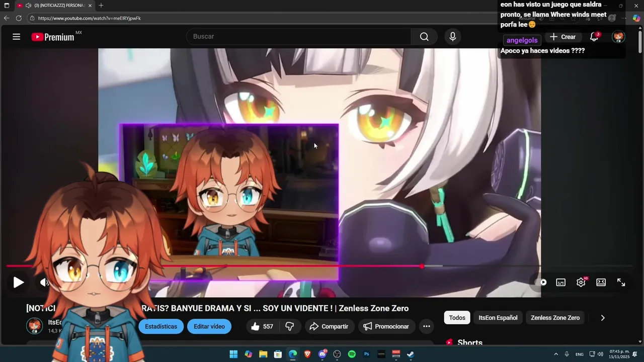
Task: Click into the Buscar search field
Action: coord(299,37)
